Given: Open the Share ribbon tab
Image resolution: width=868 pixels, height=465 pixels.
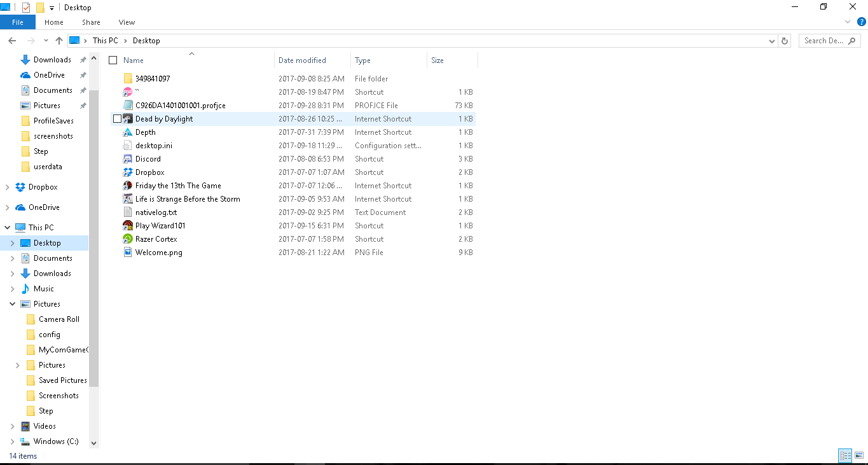Looking at the screenshot, I should [x=91, y=22].
